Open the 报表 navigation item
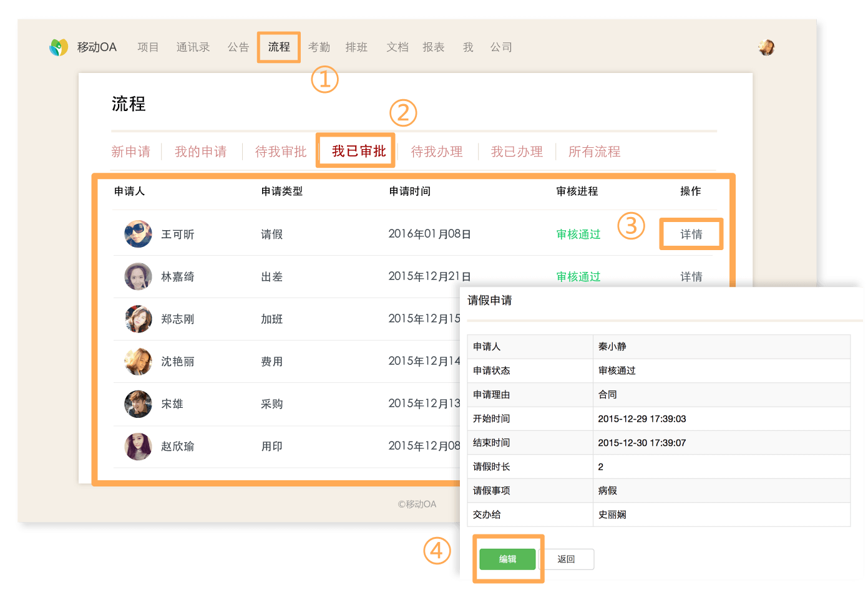Screen dimensions: 868x590 tap(433, 47)
